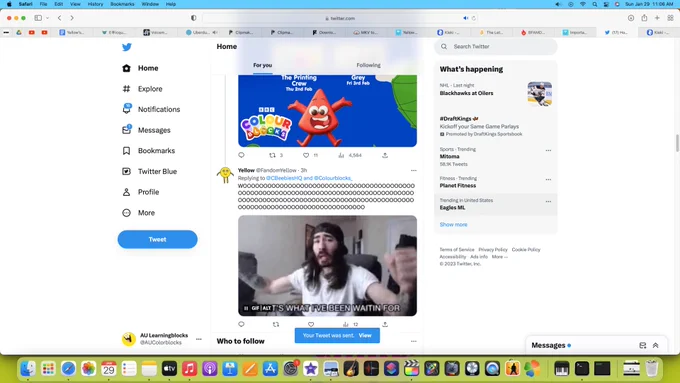View analytics of the Colourblocks tweet

pyautogui.click(x=341, y=155)
